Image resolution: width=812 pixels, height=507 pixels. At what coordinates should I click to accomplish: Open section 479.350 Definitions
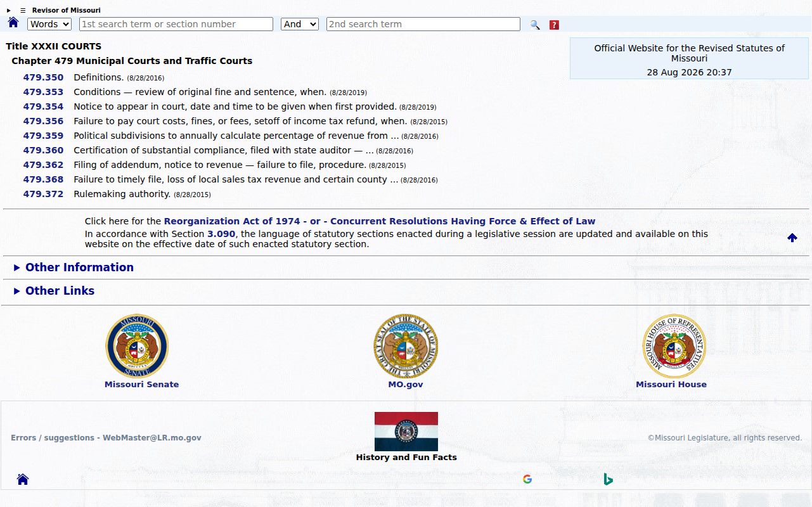pyautogui.click(x=43, y=77)
